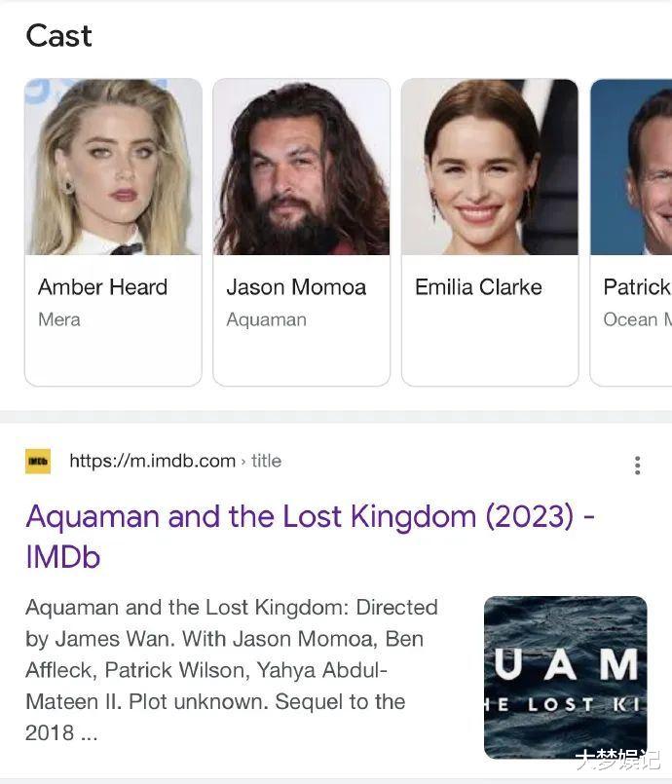Click the search result description snippet
The image size is (672, 784).
[234, 669]
